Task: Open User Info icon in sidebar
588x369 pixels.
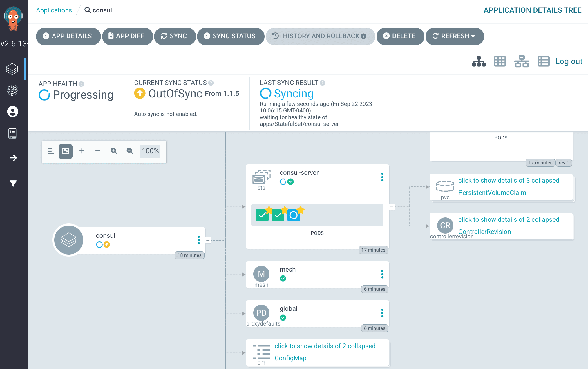Action: click(x=12, y=112)
